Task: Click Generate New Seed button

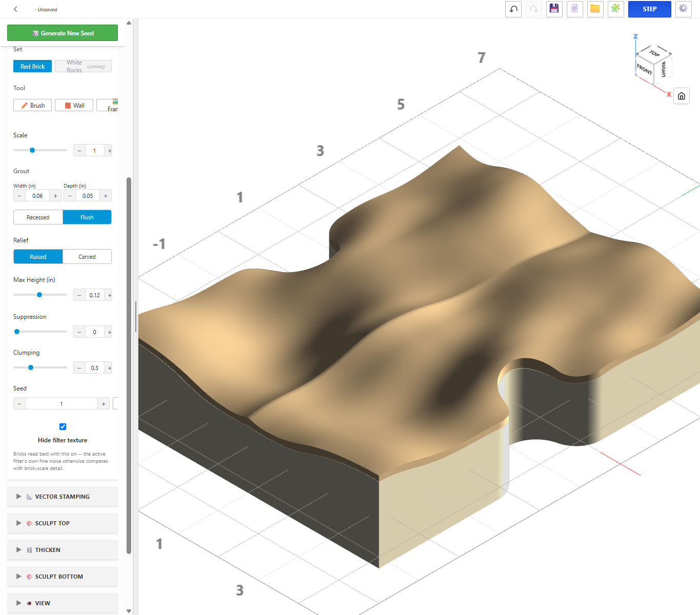Action: (63, 33)
